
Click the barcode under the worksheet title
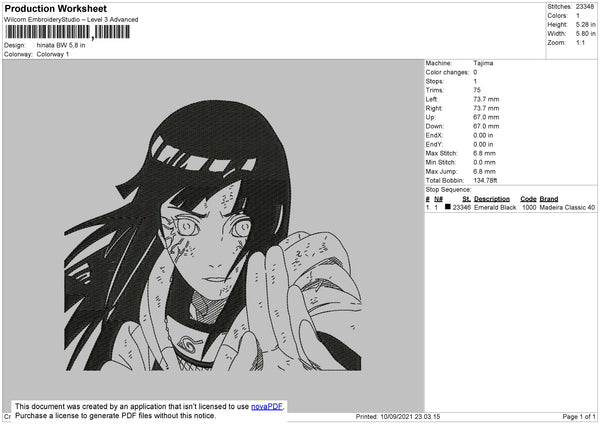[x=67, y=32]
